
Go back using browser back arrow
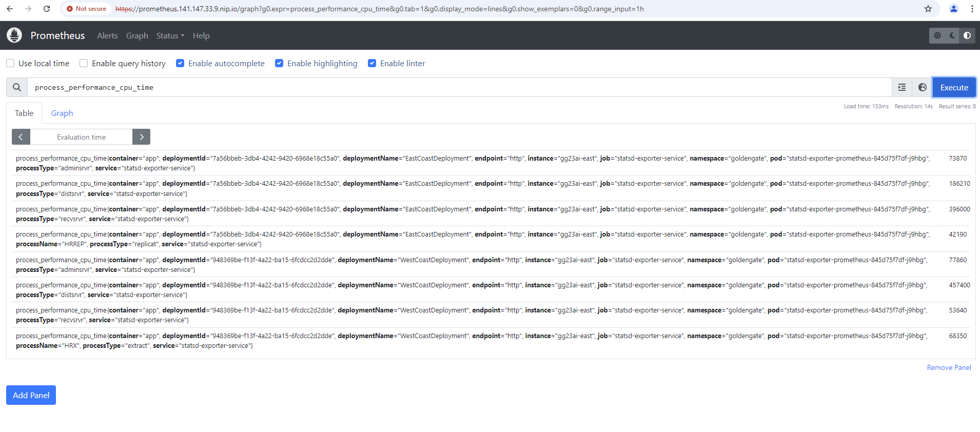[x=10, y=9]
